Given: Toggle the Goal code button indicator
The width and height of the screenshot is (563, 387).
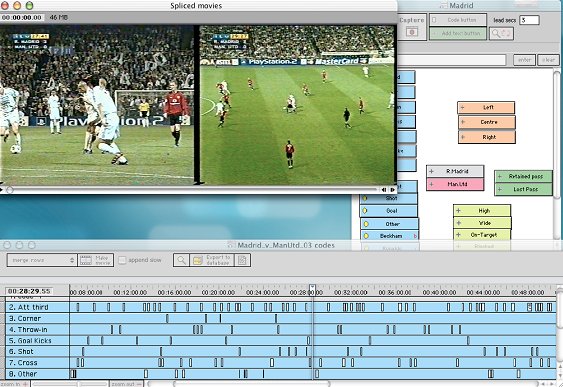Looking at the screenshot, I should click(x=365, y=211).
